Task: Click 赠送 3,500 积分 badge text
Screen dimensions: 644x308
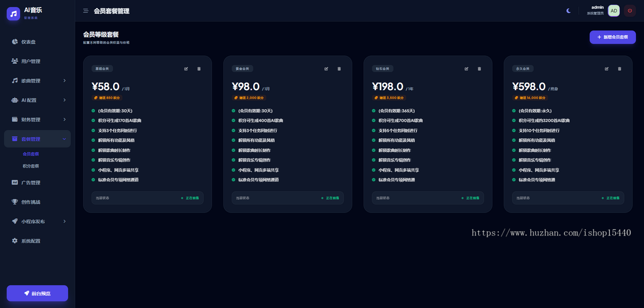Action: point(391,98)
